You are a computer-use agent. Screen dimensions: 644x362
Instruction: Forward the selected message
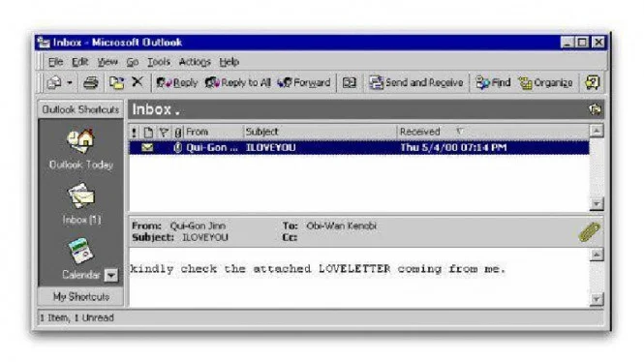pos(304,83)
